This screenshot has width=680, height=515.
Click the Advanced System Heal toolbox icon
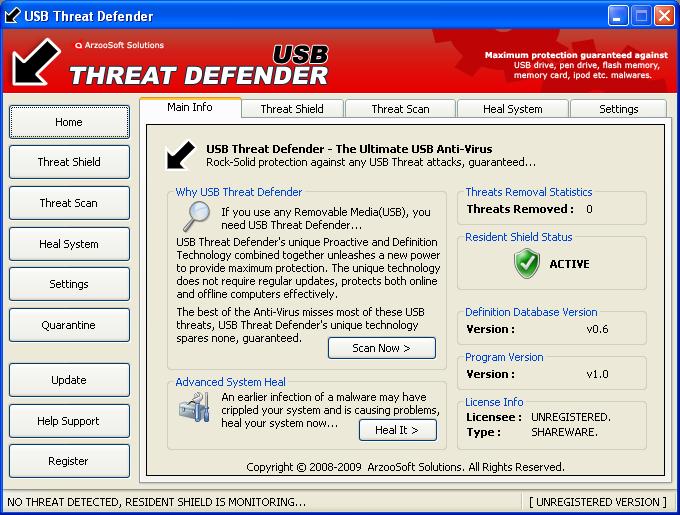pos(195,407)
